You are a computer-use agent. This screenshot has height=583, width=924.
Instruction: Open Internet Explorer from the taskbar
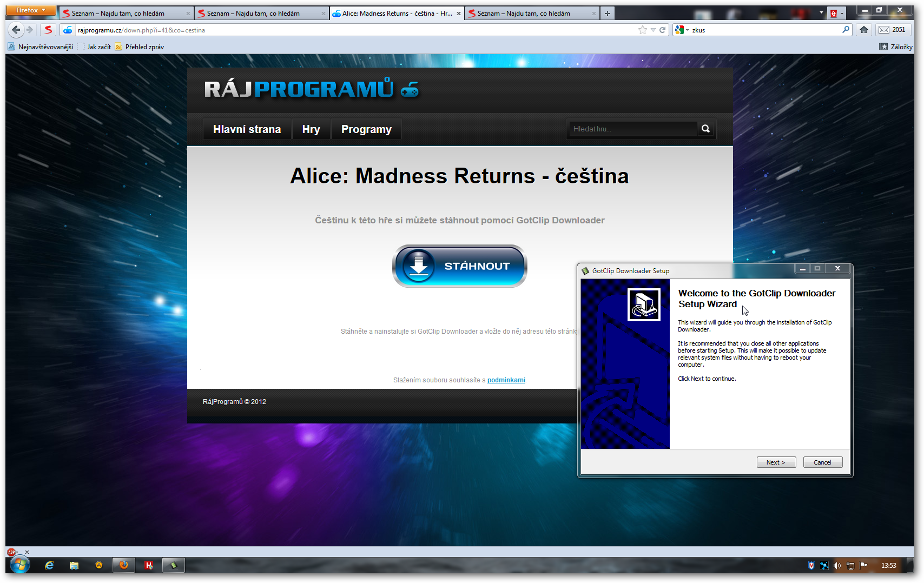point(49,565)
